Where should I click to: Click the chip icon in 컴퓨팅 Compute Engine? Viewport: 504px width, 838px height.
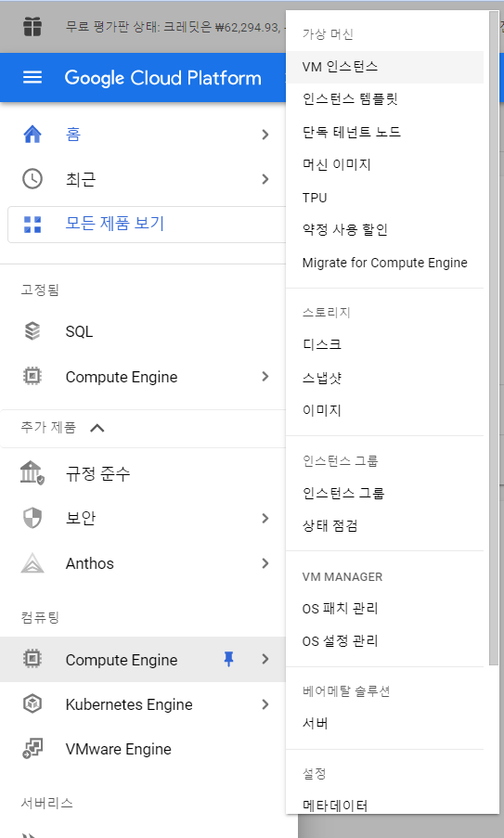pyautogui.click(x=32, y=659)
